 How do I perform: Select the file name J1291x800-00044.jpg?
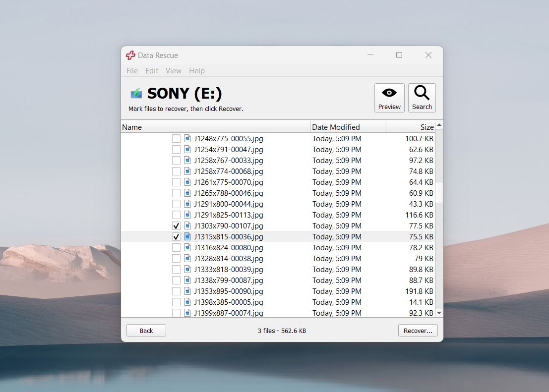229,204
